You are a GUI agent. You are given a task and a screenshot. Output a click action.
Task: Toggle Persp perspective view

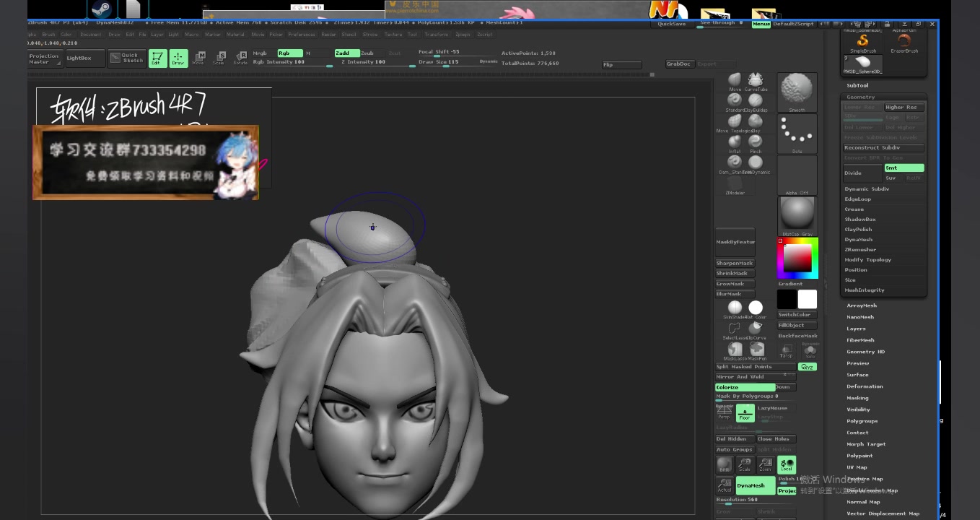click(724, 414)
